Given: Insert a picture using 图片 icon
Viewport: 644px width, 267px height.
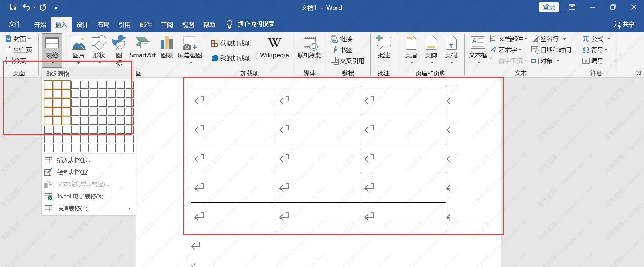Looking at the screenshot, I should [78, 47].
